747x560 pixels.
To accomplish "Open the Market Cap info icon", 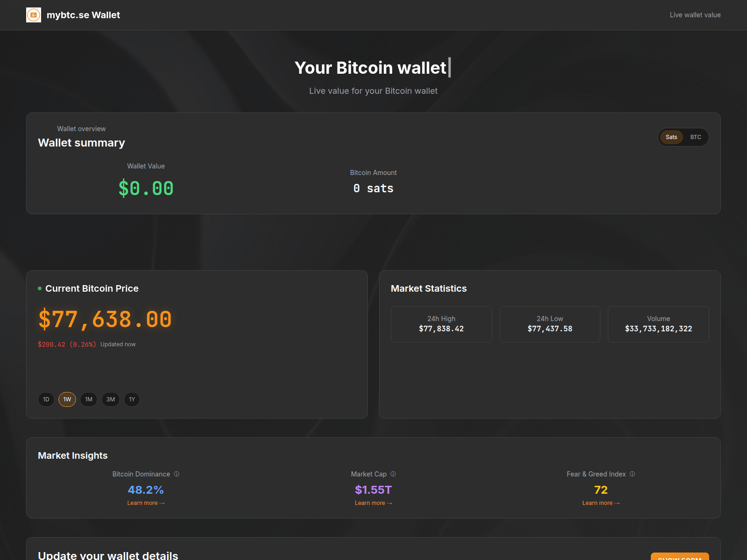I will point(393,474).
